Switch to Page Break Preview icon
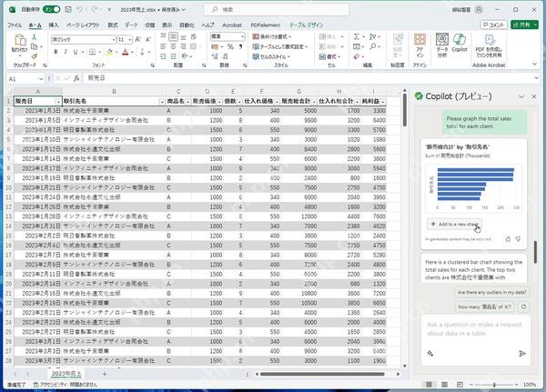546x392 pixels. (x=460, y=385)
